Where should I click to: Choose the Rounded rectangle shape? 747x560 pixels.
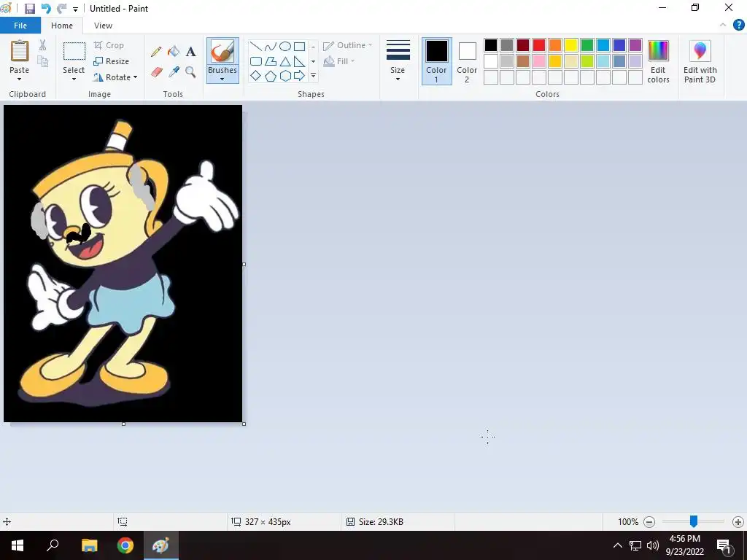[x=256, y=61]
